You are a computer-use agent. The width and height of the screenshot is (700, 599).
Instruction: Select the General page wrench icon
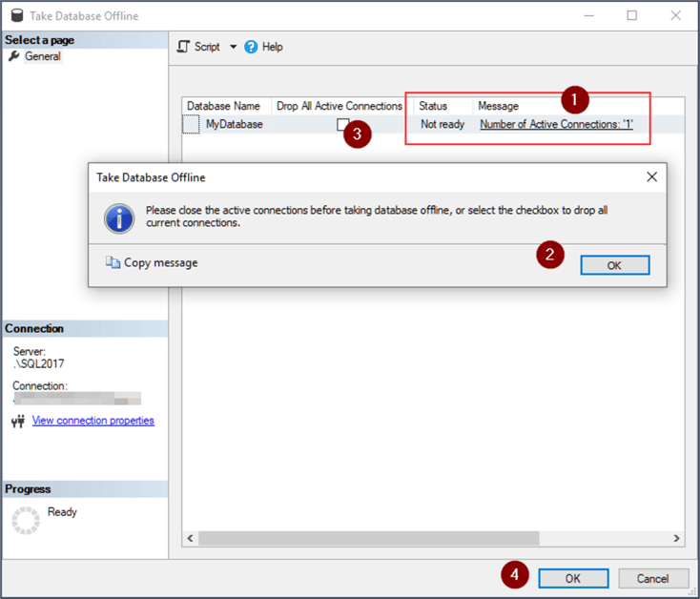(14, 56)
